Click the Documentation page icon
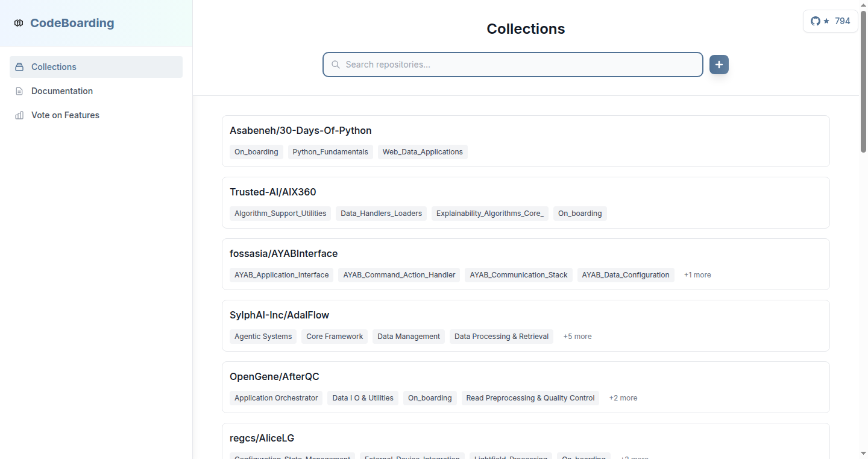The height and width of the screenshot is (459, 868). coord(19,91)
